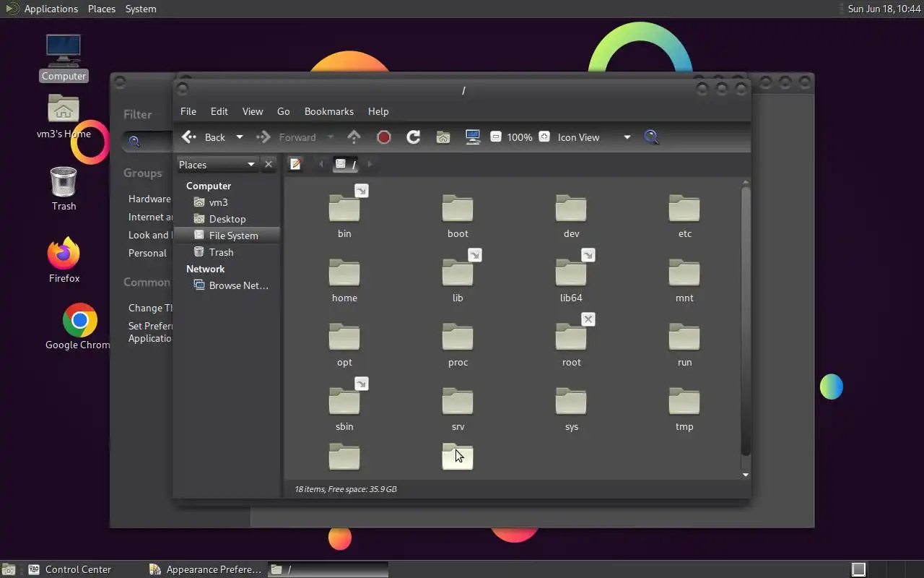
Task: Zoom in using the plus icon
Action: 544,137
